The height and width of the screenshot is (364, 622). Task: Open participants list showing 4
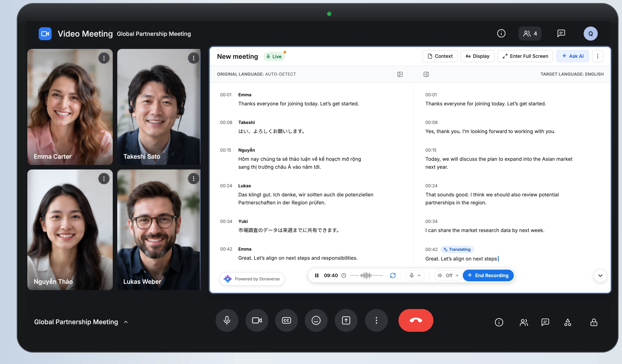[x=530, y=34]
